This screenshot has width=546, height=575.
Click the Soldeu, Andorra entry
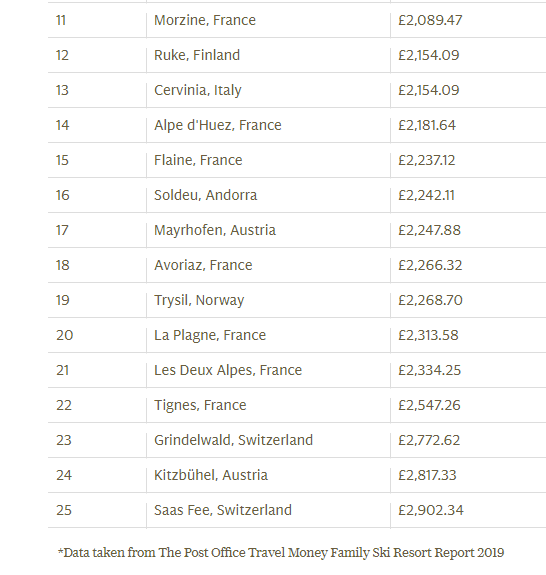(x=205, y=195)
